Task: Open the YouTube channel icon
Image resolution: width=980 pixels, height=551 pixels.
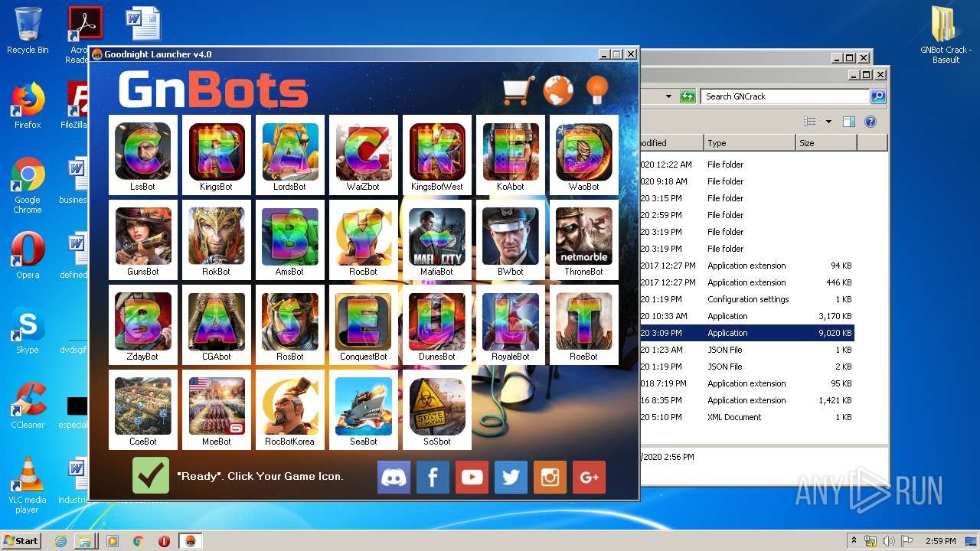Action: [472, 477]
